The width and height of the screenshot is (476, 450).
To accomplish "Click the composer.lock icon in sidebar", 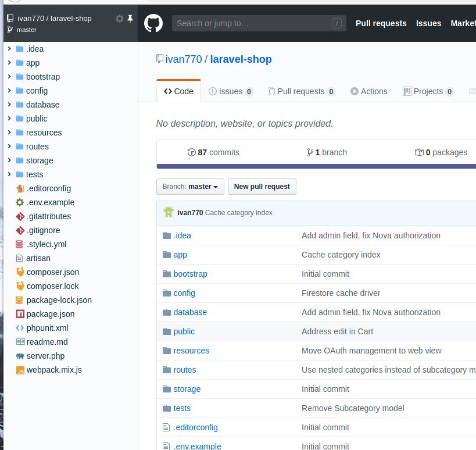I will coord(20,286).
